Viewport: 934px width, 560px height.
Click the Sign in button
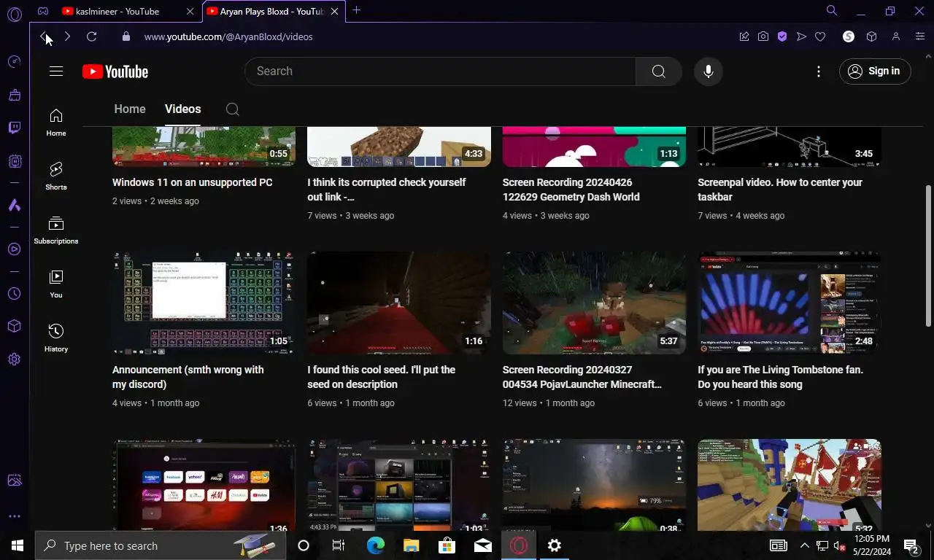coord(875,71)
